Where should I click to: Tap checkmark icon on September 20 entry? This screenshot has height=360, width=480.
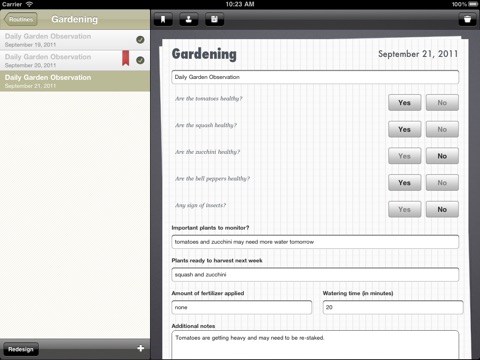[140, 60]
